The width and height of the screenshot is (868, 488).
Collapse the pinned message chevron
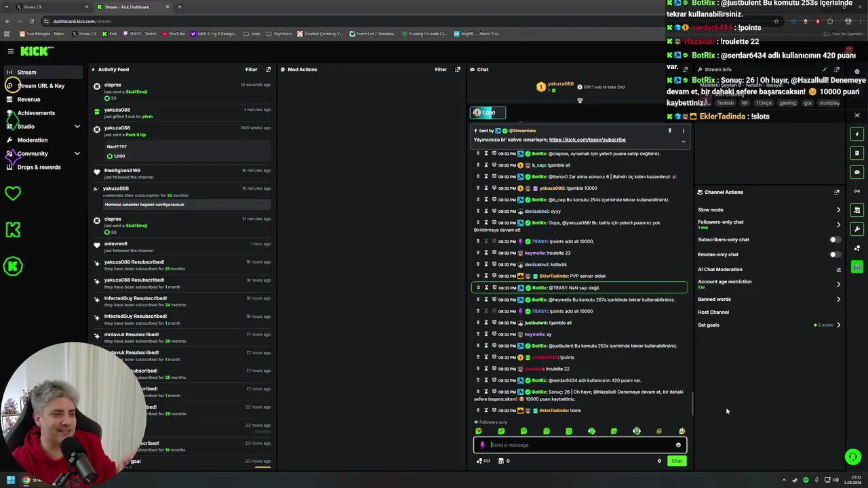[683, 141]
